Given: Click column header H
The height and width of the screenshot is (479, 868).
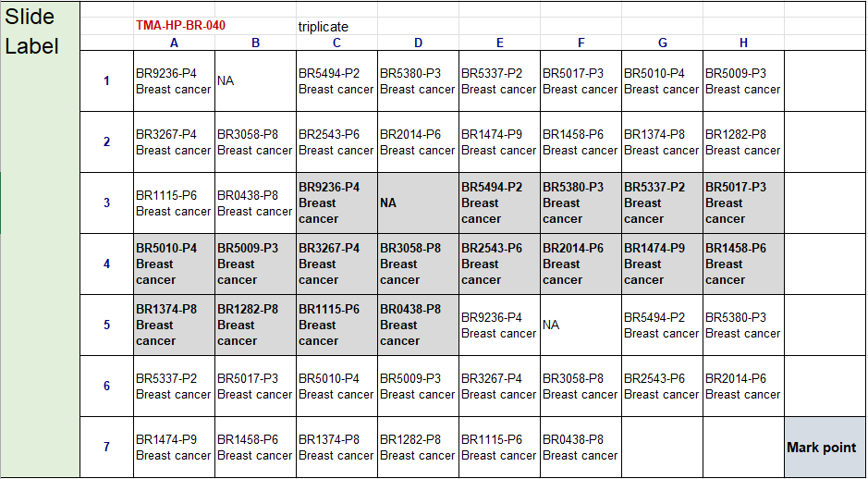Looking at the screenshot, I should (743, 43).
